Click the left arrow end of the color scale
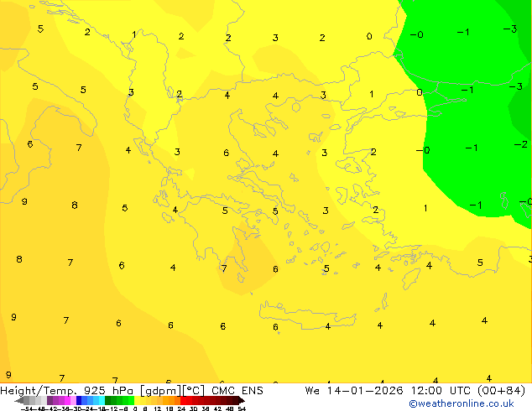 coord(19,401)
